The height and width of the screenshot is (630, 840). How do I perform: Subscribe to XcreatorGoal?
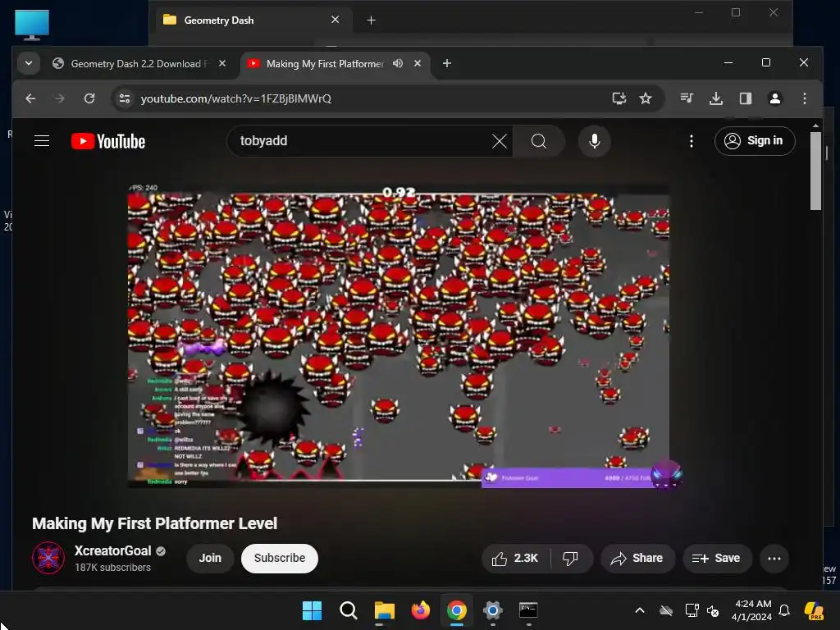click(280, 558)
